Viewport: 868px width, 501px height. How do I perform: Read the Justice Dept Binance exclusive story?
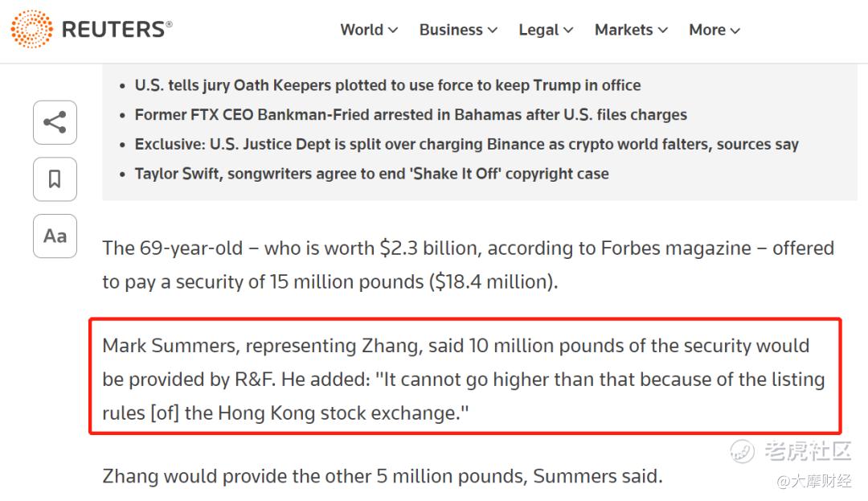467,144
